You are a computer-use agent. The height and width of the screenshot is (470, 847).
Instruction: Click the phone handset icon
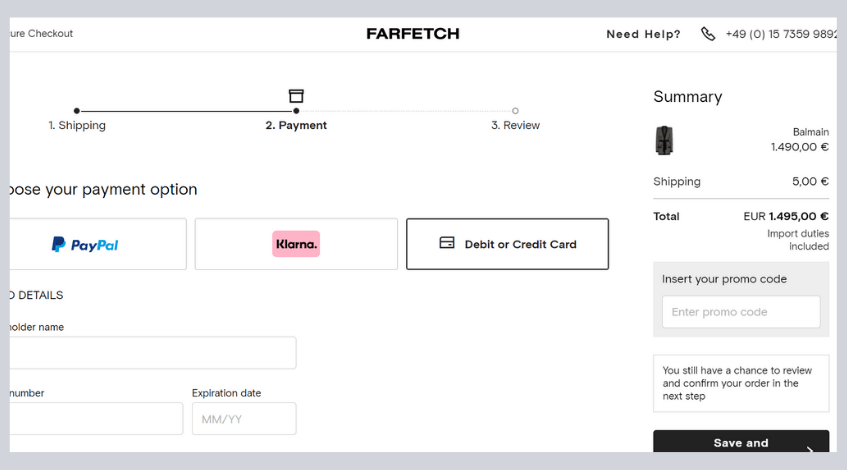pyautogui.click(x=708, y=34)
